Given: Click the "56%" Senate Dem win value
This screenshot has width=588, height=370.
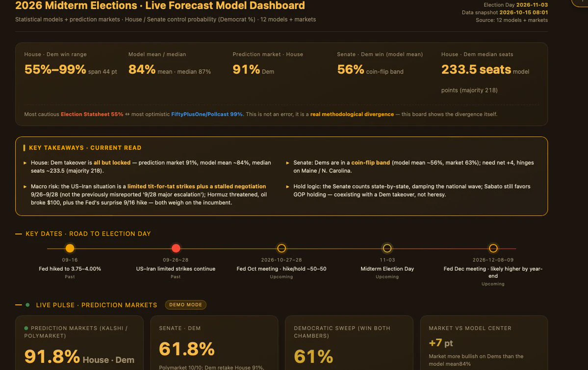Looking at the screenshot, I should 350,70.
